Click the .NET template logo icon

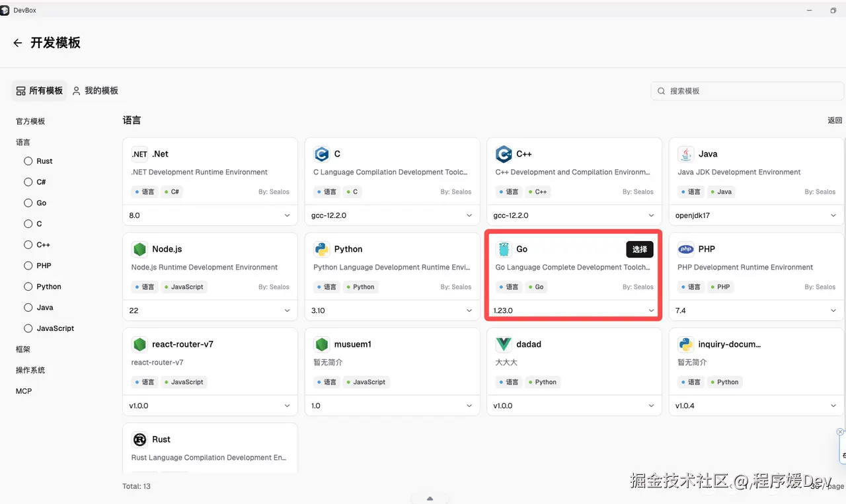139,154
